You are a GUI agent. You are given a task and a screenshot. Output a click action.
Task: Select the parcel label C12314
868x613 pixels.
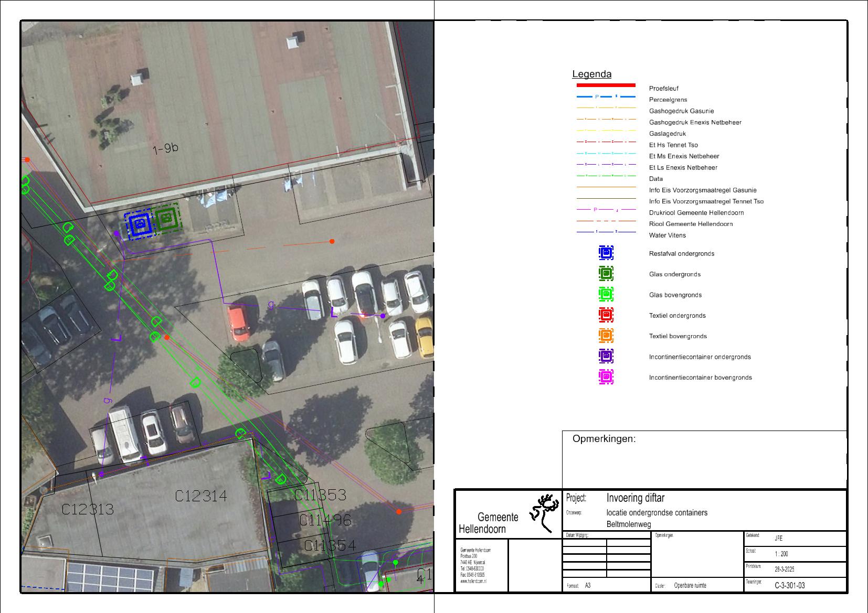201,496
